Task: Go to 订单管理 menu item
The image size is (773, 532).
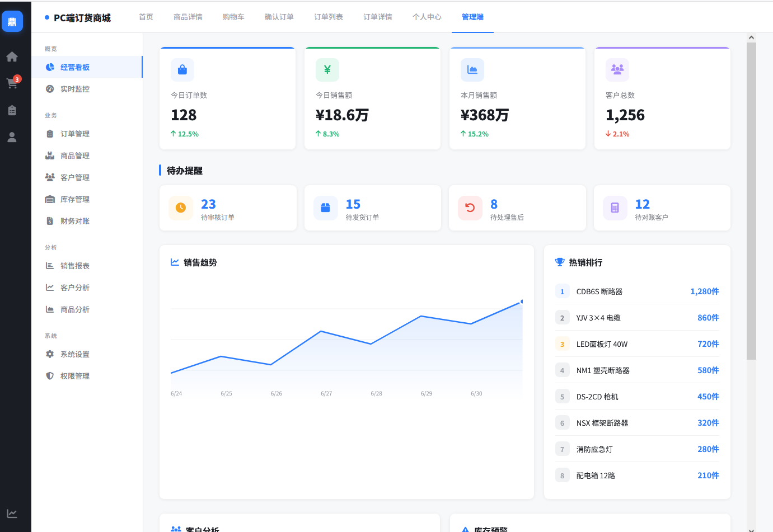Action: point(87,134)
